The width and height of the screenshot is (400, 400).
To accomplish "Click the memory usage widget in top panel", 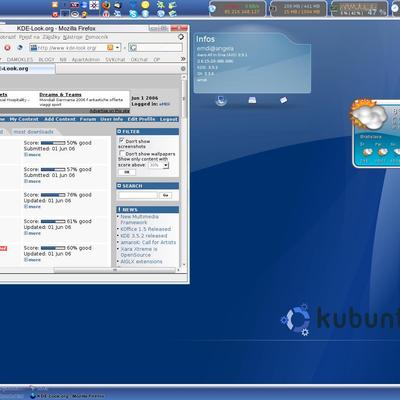I will (x=298, y=9).
